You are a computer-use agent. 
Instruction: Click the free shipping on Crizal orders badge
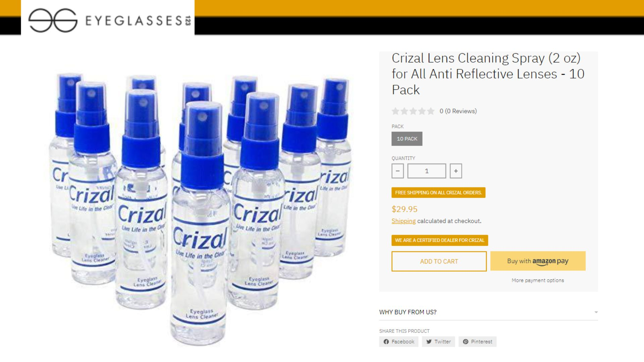(x=438, y=193)
